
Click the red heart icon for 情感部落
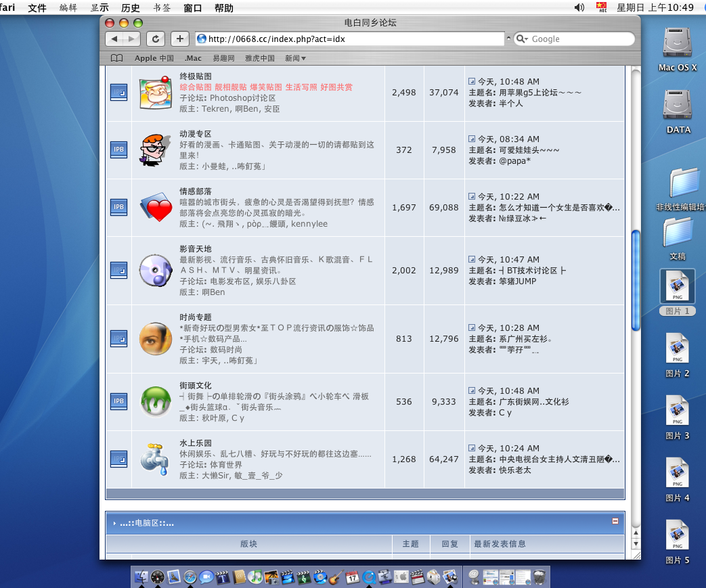(x=156, y=208)
